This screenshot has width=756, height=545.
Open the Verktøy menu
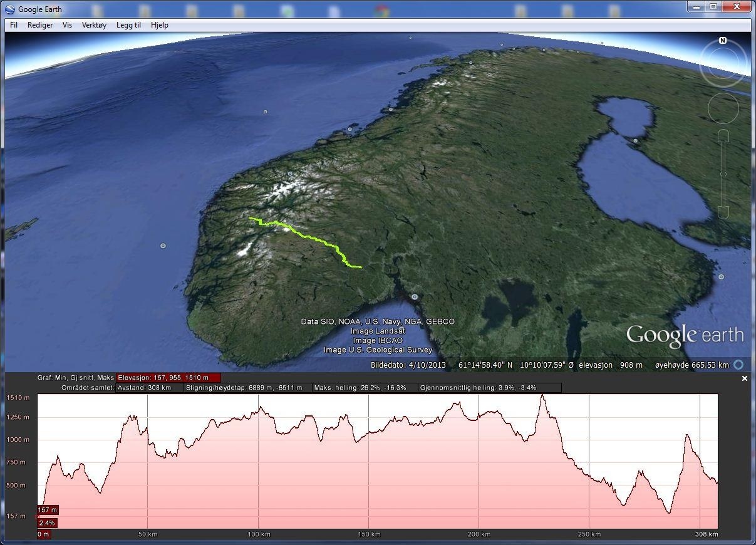[x=94, y=25]
